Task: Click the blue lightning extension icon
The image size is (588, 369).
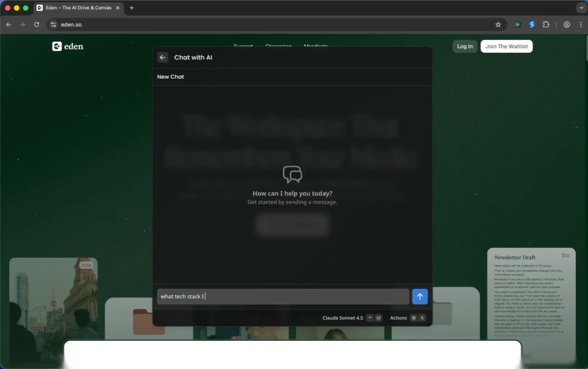Action: [x=532, y=25]
